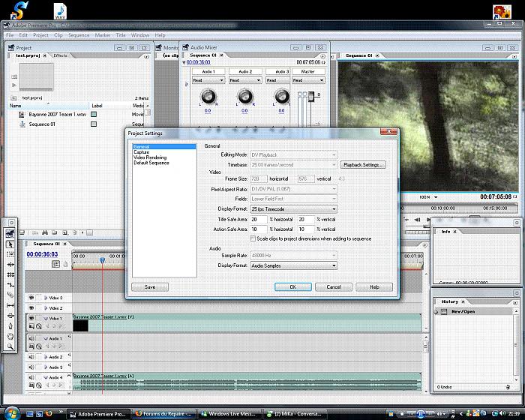This screenshot has height=420, width=525.
Task: Click the Cancel button in Project Settings
Action: pyautogui.click(x=334, y=287)
